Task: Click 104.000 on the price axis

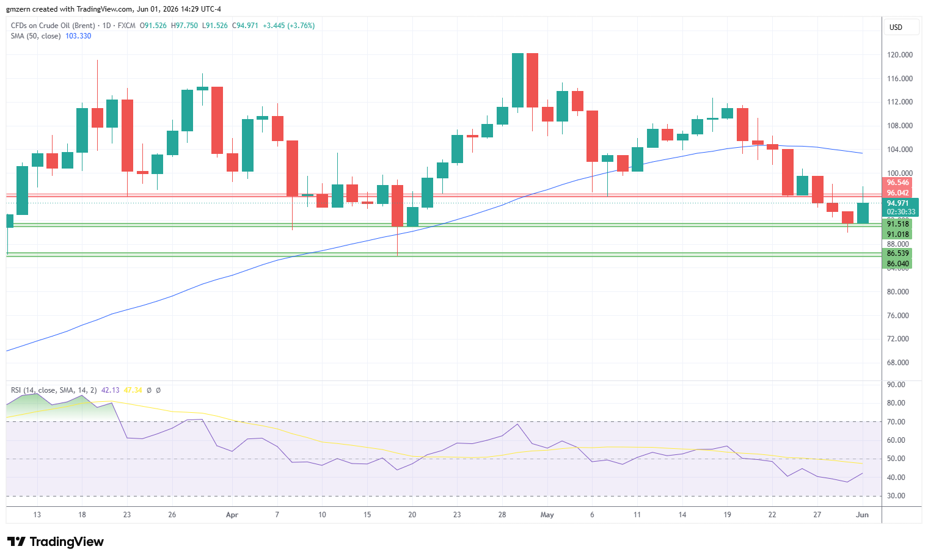Action: coord(899,150)
